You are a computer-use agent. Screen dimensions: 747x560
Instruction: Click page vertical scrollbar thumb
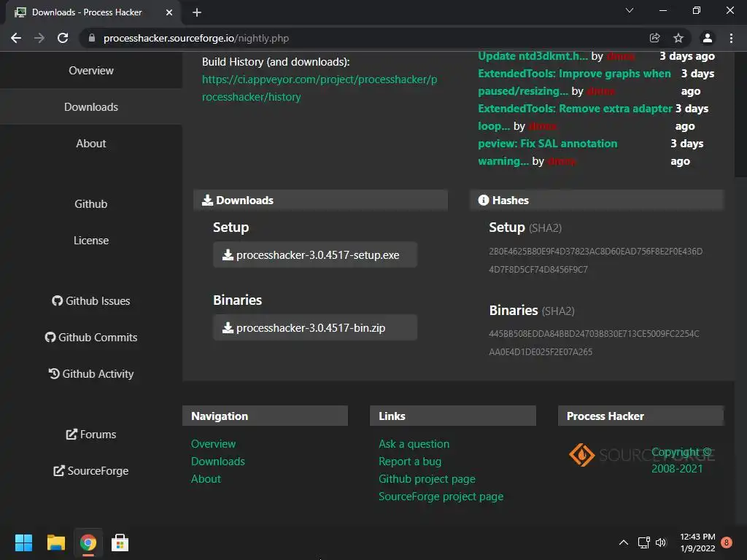(x=741, y=114)
